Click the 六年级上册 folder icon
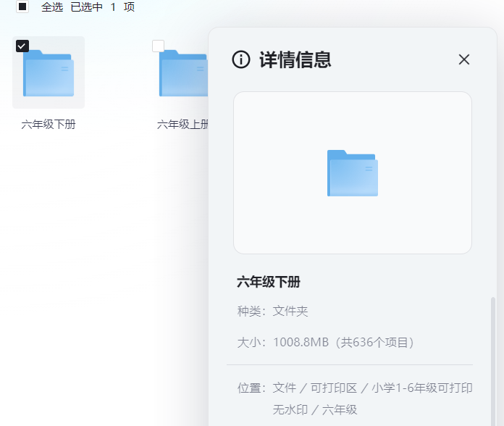Image resolution: width=504 pixels, height=426 pixels. (182, 73)
